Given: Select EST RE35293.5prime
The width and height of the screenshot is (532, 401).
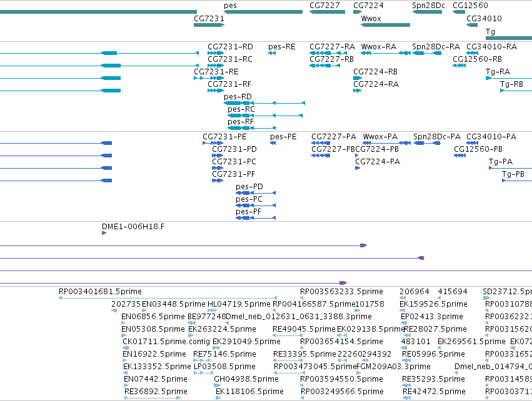Looking at the screenshot, I should 406,385.
